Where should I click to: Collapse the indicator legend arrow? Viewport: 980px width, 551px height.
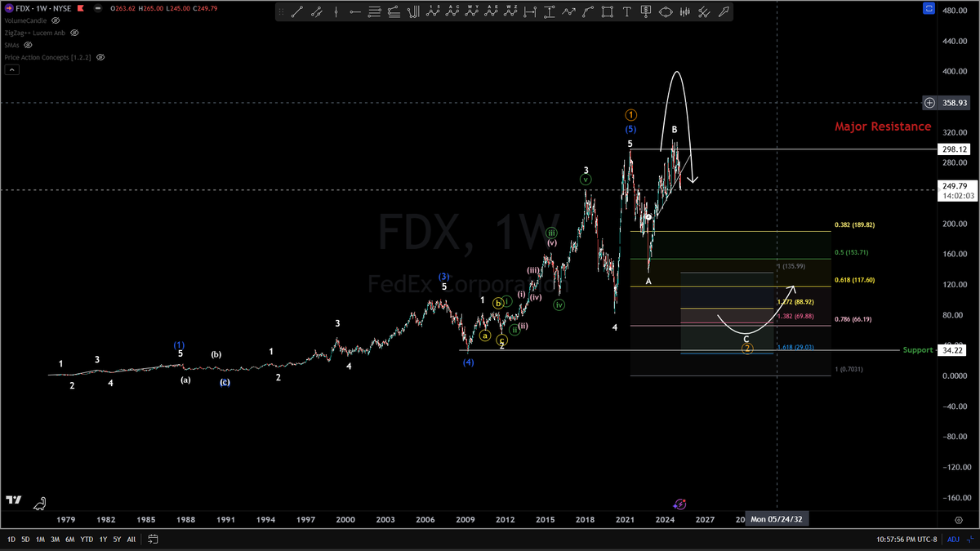click(x=12, y=71)
